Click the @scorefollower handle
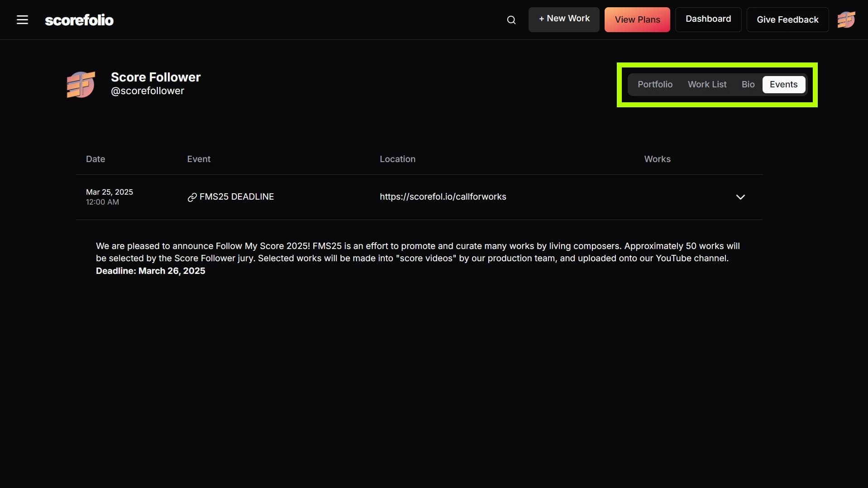Image resolution: width=868 pixels, height=488 pixels. point(148,91)
